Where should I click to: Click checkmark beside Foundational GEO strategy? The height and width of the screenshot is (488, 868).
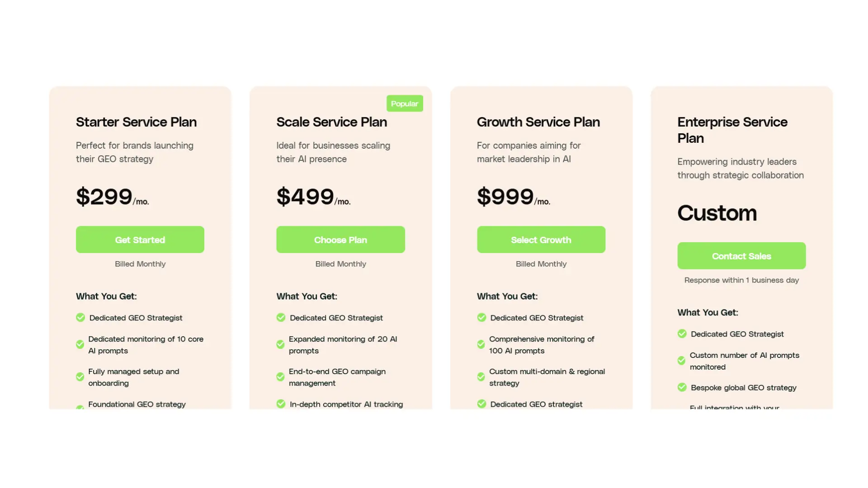click(80, 406)
